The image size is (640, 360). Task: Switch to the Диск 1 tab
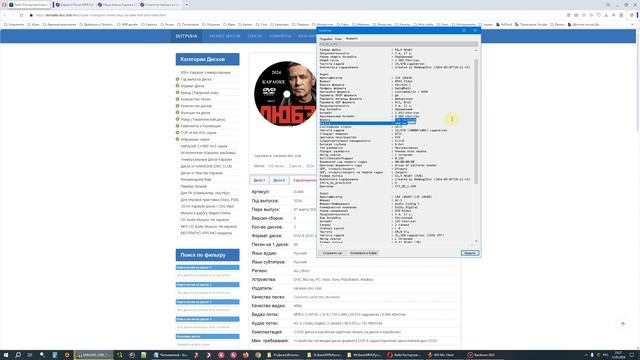[x=259, y=180]
